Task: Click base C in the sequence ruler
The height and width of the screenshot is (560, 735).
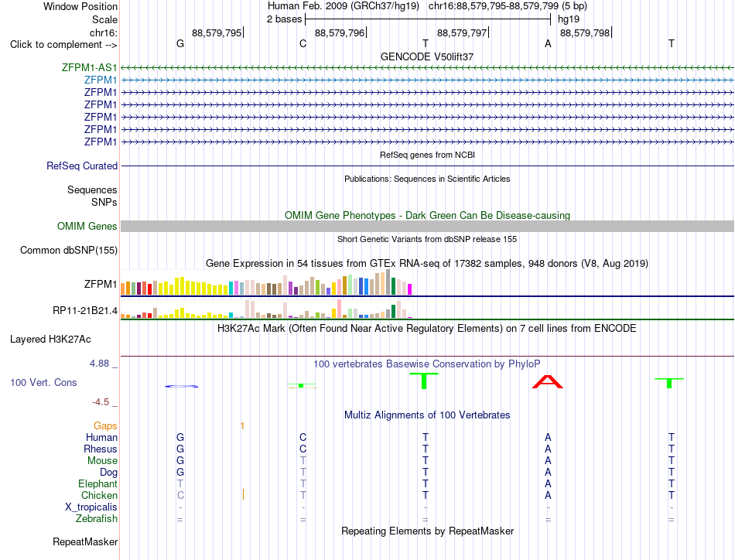Action: coord(303,43)
